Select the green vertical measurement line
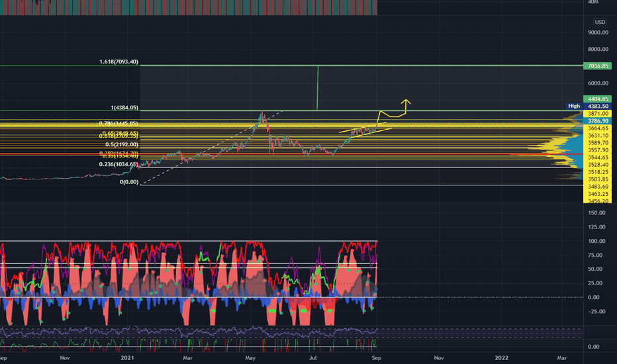The image size is (617, 364). tap(318, 88)
